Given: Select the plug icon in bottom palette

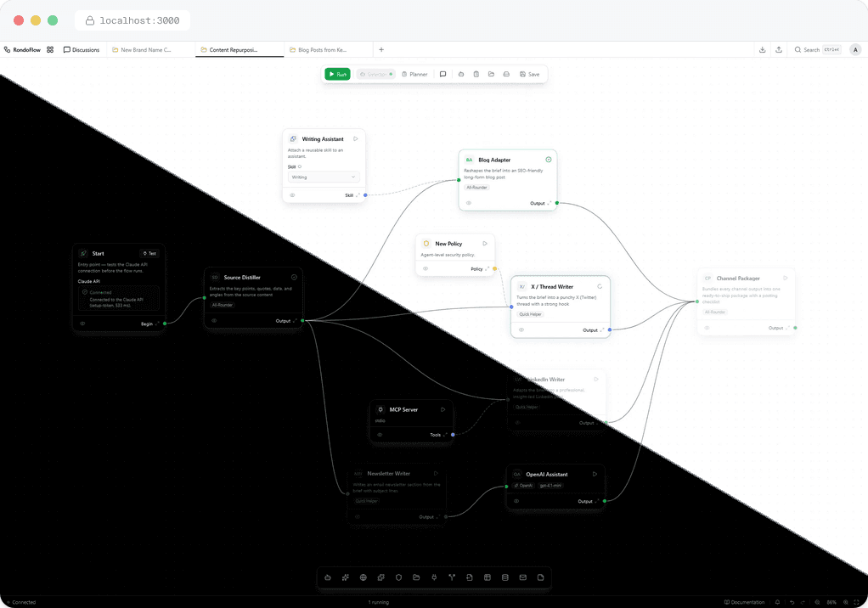Looking at the screenshot, I should [x=434, y=577].
